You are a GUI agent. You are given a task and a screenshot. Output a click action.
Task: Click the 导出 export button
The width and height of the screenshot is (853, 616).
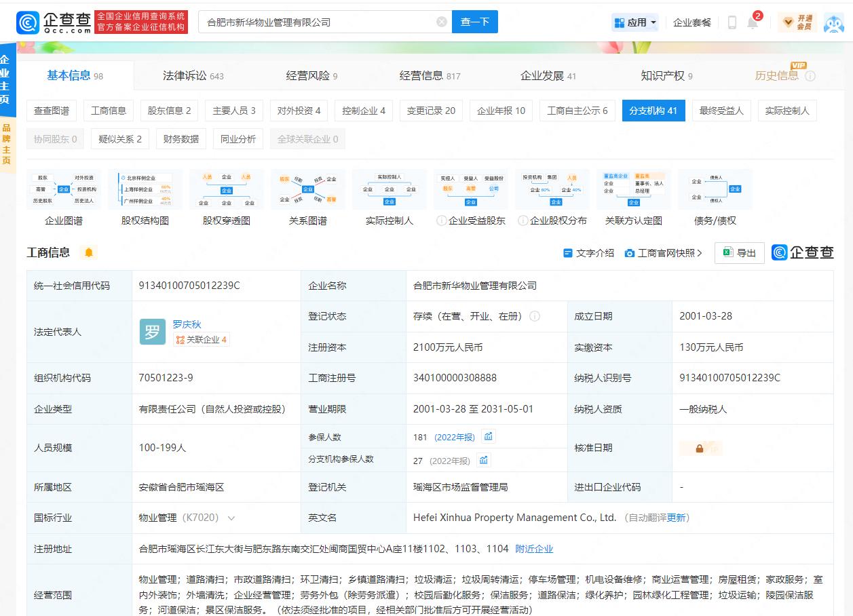coord(740,252)
